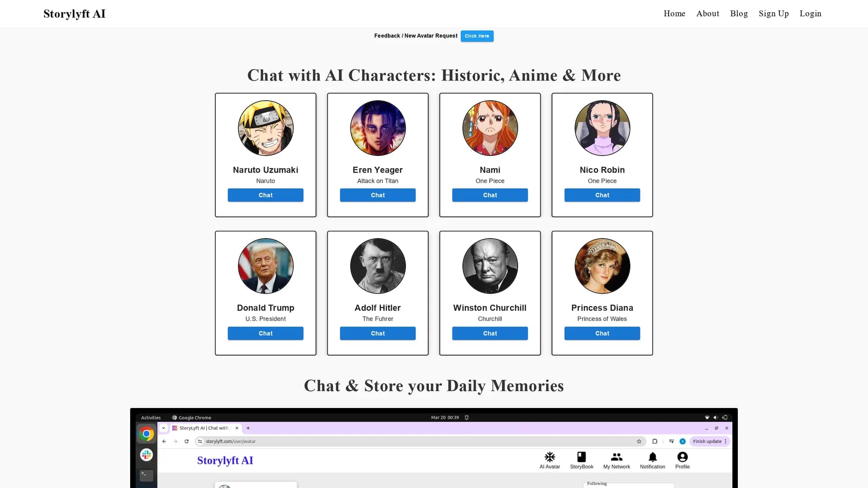Open the Blog link in header

pyautogui.click(x=739, y=14)
